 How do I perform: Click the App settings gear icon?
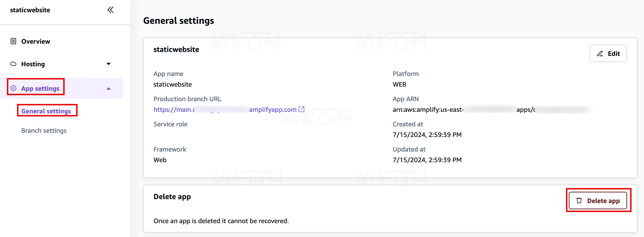(x=13, y=88)
